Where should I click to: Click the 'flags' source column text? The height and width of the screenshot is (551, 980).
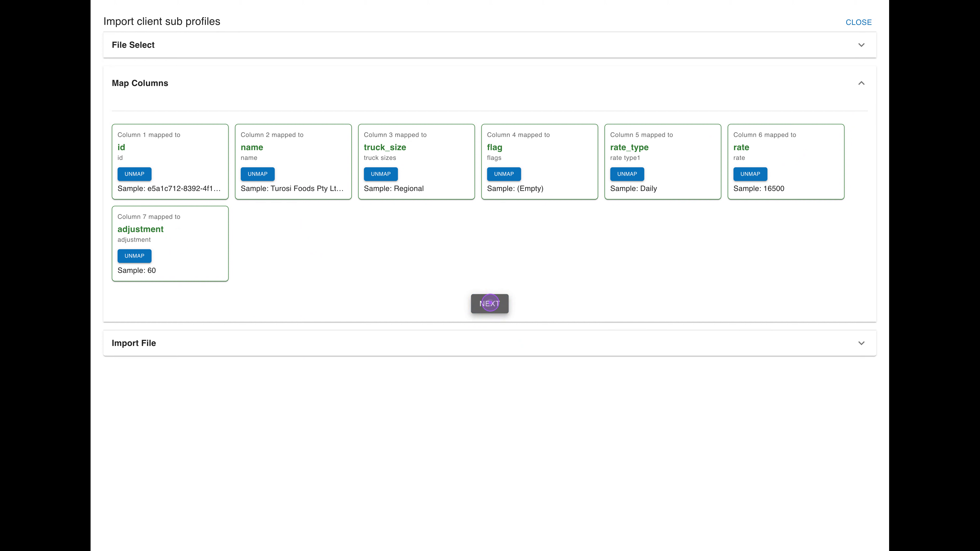coord(494,158)
